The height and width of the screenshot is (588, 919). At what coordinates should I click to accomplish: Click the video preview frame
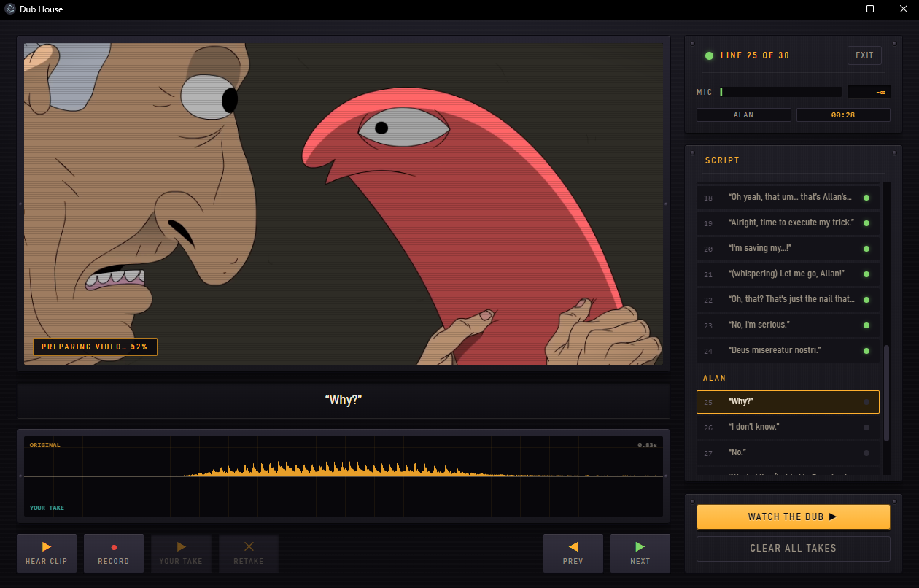pyautogui.click(x=344, y=204)
